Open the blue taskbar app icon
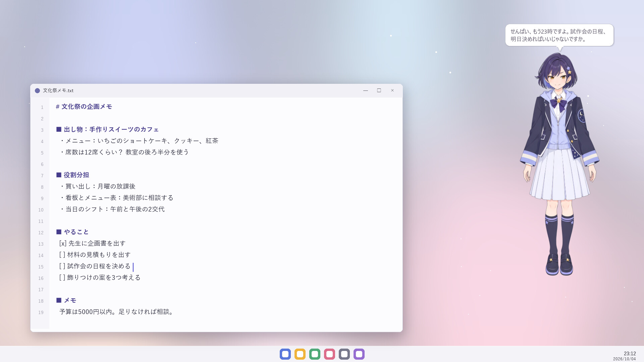This screenshot has width=644, height=362. 285,354
